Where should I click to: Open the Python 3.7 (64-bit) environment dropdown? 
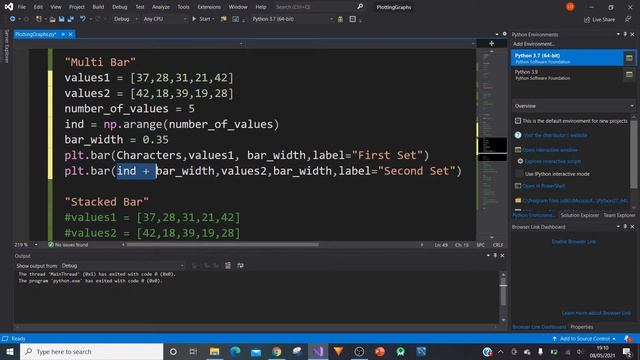pyautogui.click(x=292, y=19)
